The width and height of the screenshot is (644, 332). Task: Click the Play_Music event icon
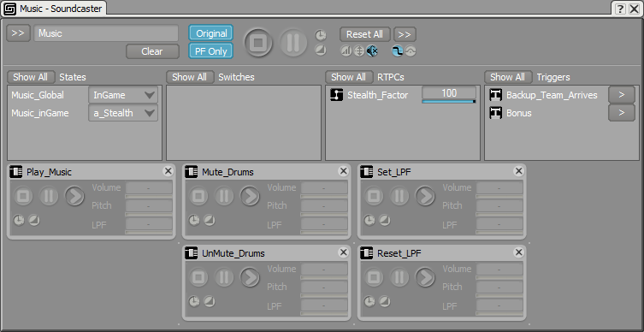pyautogui.click(x=16, y=172)
